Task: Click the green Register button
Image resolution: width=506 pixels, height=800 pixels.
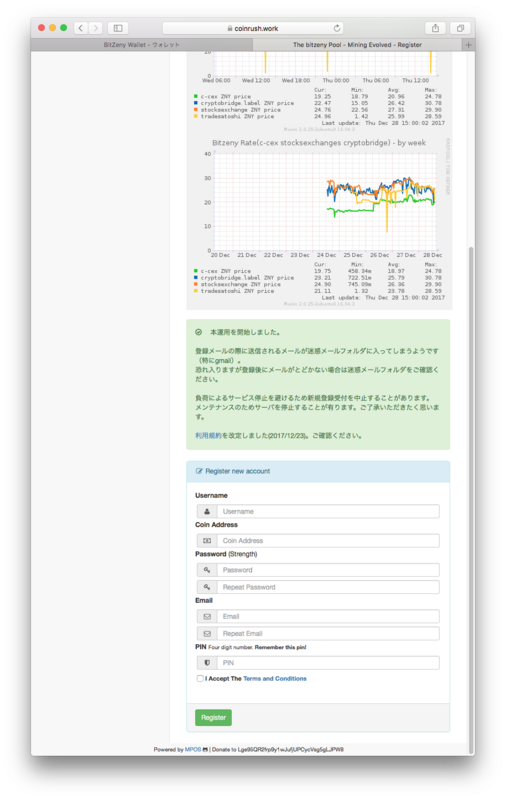Action: [x=213, y=717]
